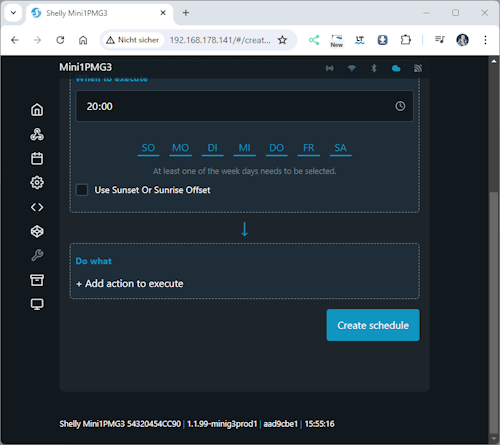The image size is (500, 445).
Task: Click the footer build hash aad9cbe1
Action: click(280, 424)
